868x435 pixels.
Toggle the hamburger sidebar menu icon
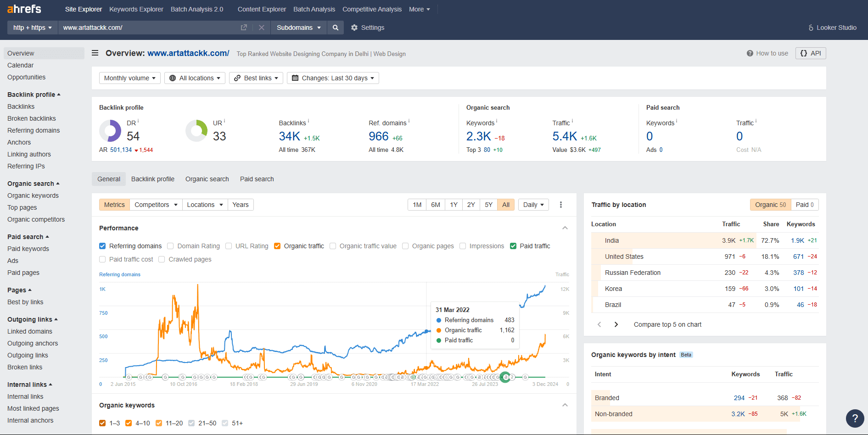click(95, 53)
